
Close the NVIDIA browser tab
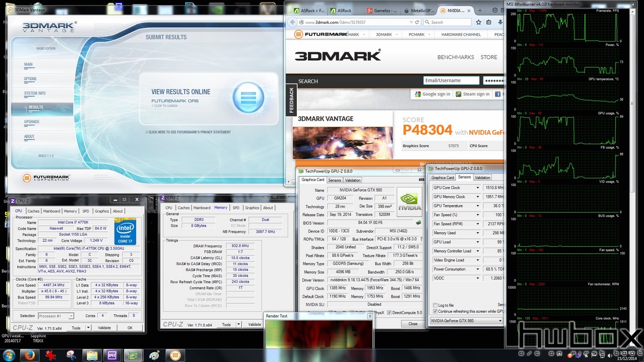click(x=470, y=10)
